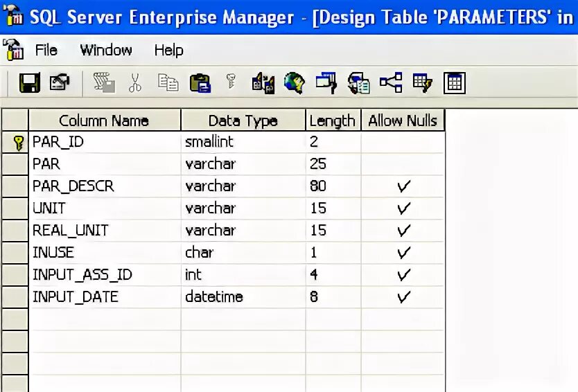The image size is (578, 392).
Task: Open the table properties icon beside Save
Action: point(60,82)
